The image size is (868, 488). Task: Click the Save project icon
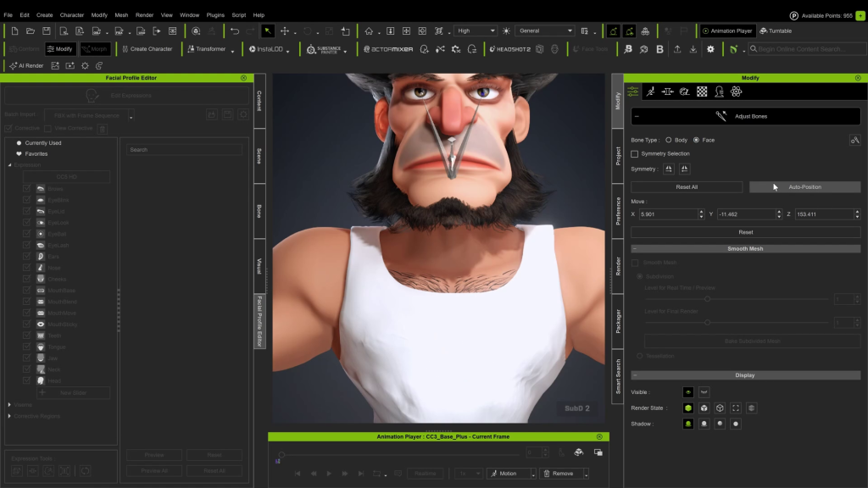47,30
